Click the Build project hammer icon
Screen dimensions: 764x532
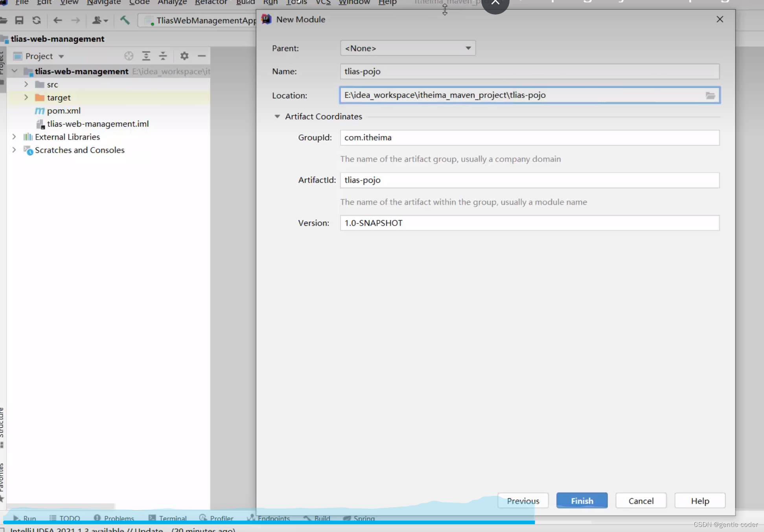[125, 20]
